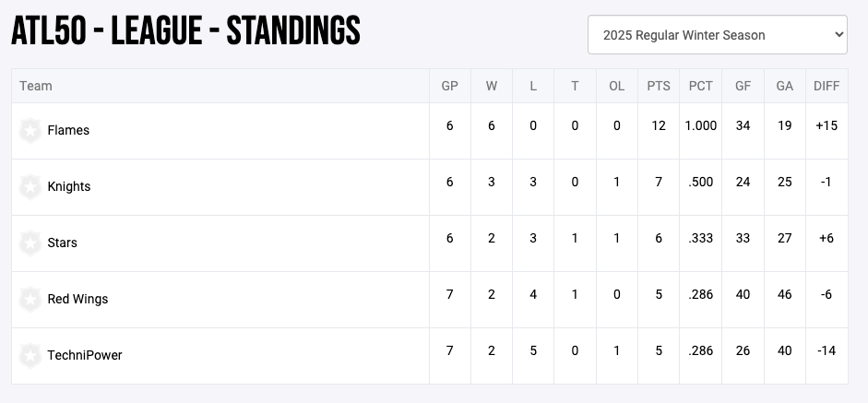This screenshot has height=403, width=868.
Task: Click the Flames team logo icon
Action: coord(30,131)
